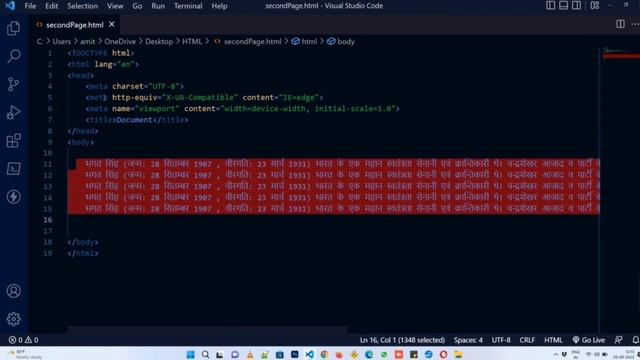Open Photoshop from the taskbar
The image size is (640, 360).
click(x=294, y=354)
